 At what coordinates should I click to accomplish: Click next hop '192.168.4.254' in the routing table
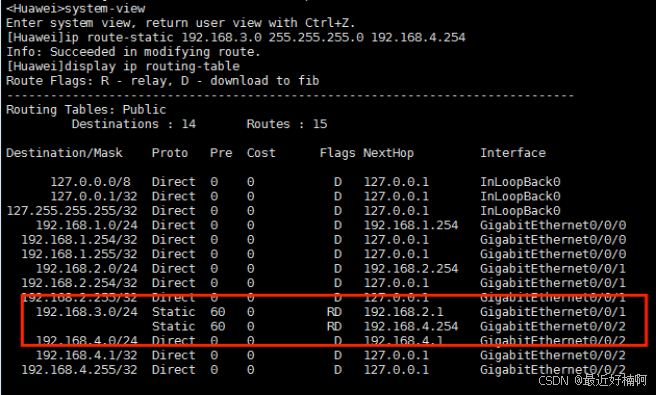411,326
